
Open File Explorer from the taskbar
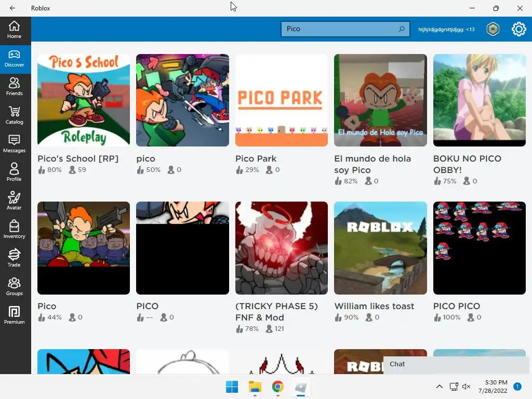click(255, 387)
